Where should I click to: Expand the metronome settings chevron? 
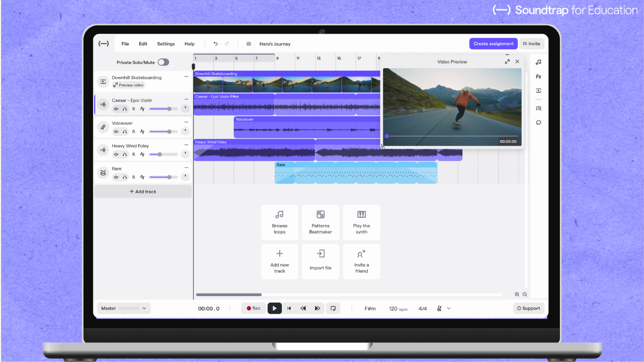pos(449,308)
